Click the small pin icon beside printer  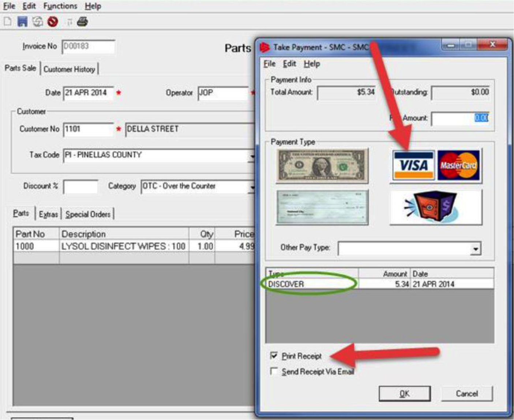point(69,23)
